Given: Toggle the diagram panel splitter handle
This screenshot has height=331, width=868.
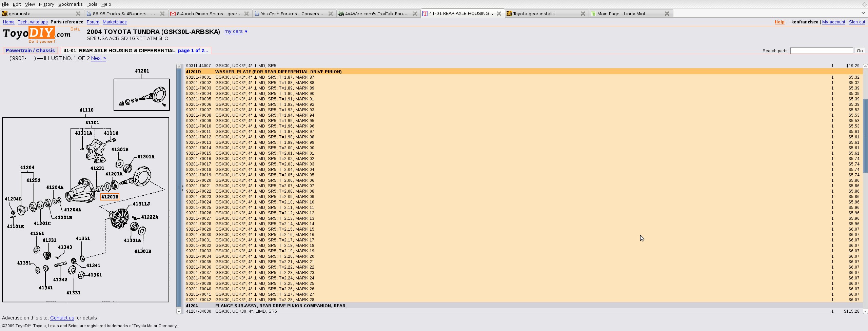Looking at the screenshot, I should coord(182,188).
